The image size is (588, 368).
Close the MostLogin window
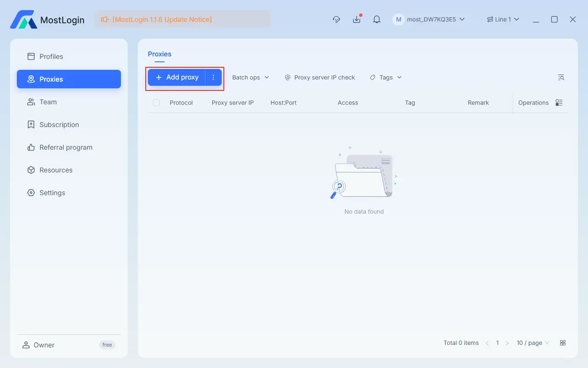tap(573, 19)
